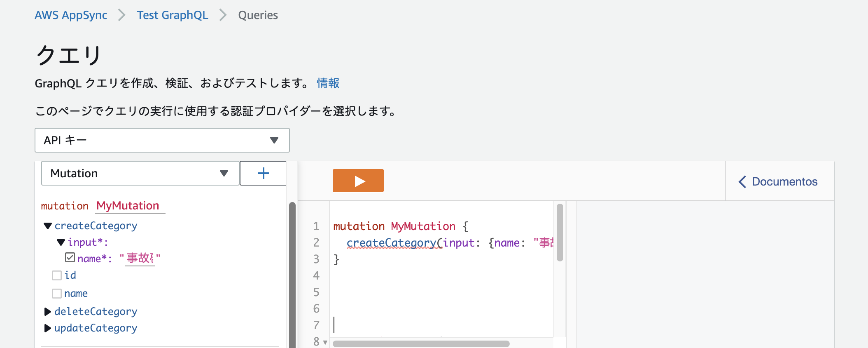Open Test GraphQL breadcrumb link
868x348 pixels.
click(x=173, y=15)
